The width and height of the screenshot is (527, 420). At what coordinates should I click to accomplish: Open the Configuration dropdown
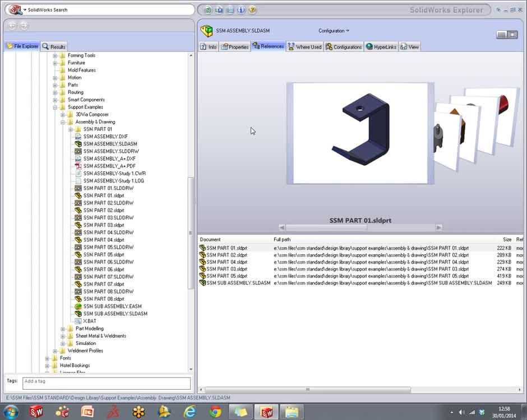tap(334, 31)
